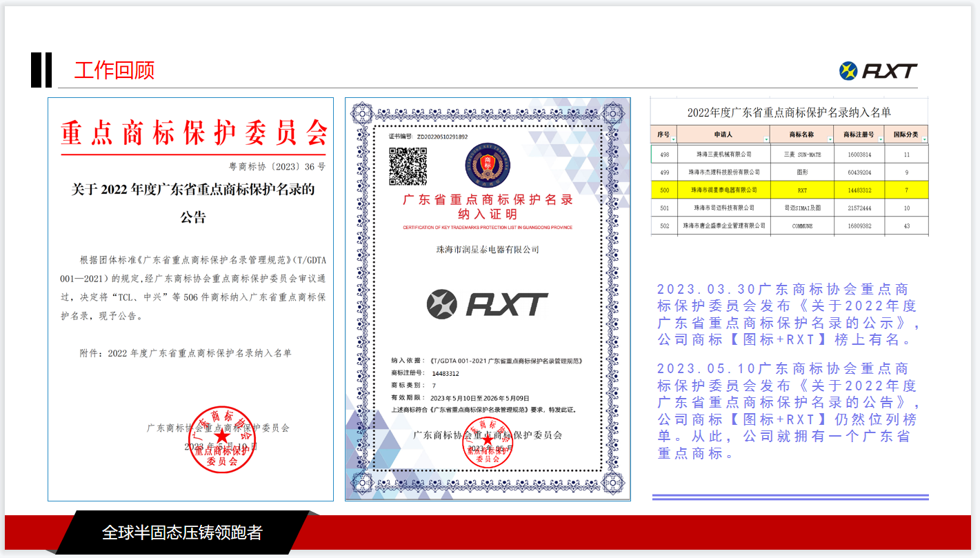Viewport: 980px width, 558px height.
Task: Click the paragraph starting with 2023.05.10
Action: [x=788, y=411]
